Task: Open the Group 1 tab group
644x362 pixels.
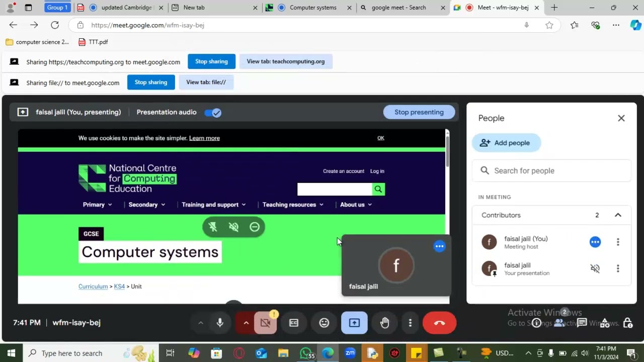Action: pos(57,8)
